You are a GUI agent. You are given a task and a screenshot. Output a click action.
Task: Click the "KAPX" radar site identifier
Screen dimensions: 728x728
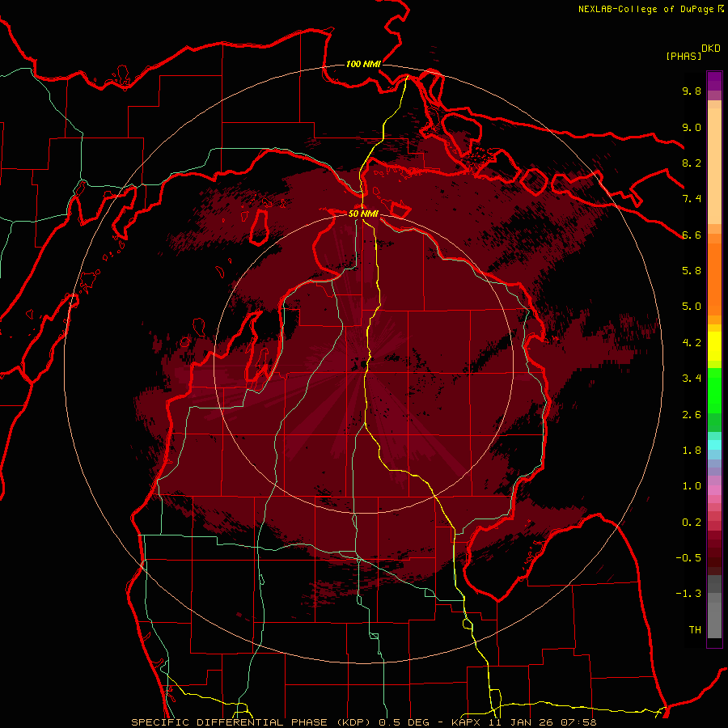click(x=467, y=722)
